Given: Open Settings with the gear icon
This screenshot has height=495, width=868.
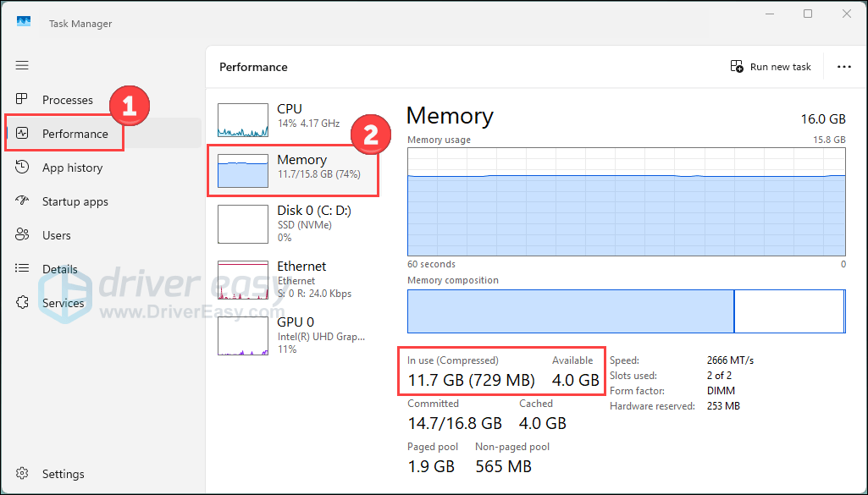Looking at the screenshot, I should 23,474.
